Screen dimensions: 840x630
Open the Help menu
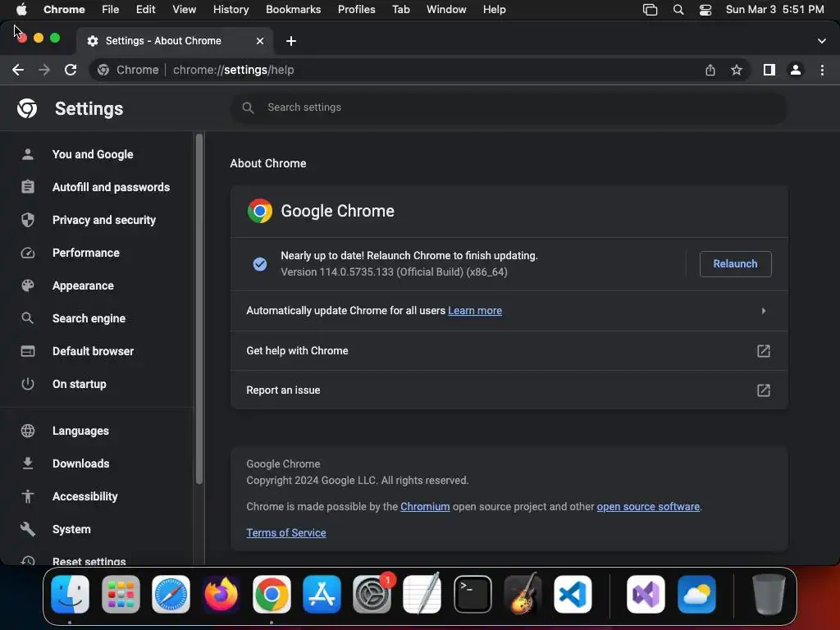pos(494,10)
